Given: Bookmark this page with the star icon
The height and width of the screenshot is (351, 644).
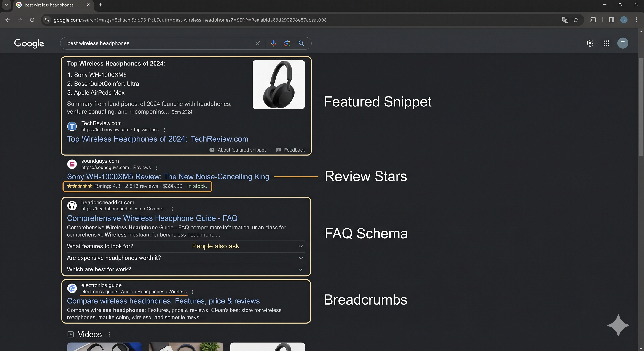Looking at the screenshot, I should [x=576, y=20].
